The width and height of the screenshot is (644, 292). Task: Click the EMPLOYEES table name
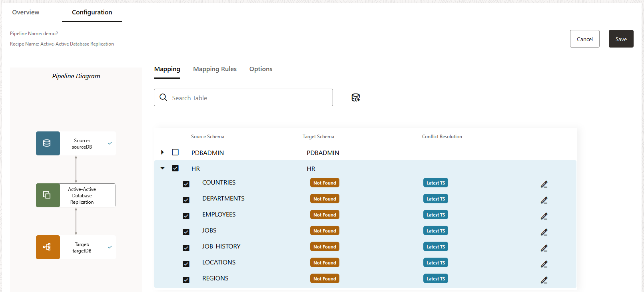coord(219,214)
